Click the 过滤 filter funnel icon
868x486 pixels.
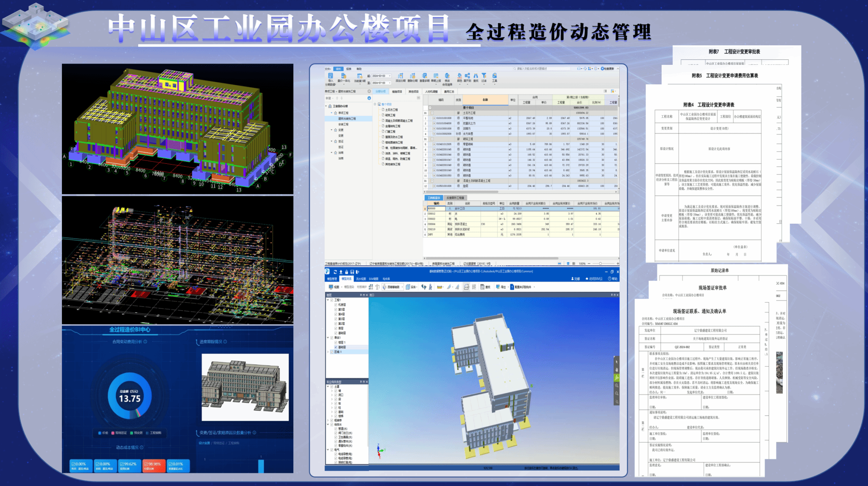[484, 76]
